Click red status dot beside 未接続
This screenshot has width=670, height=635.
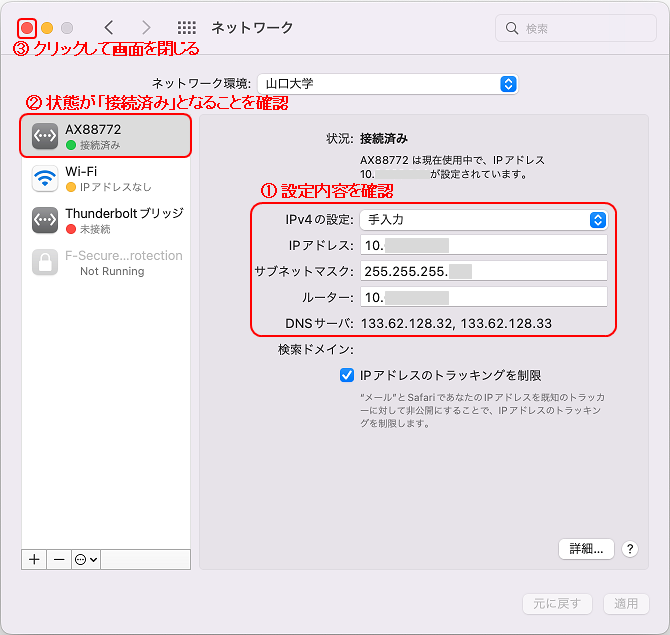[x=71, y=229]
